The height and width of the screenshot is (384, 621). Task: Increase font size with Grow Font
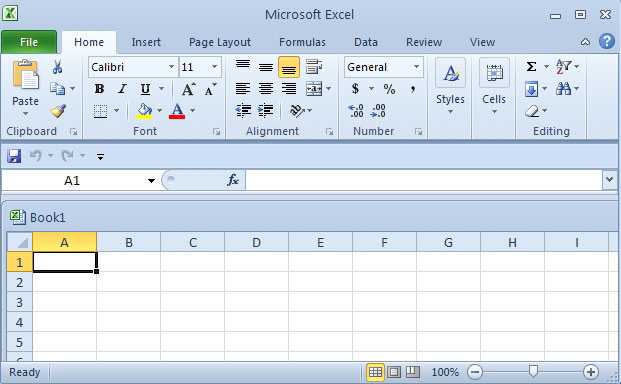[189, 89]
